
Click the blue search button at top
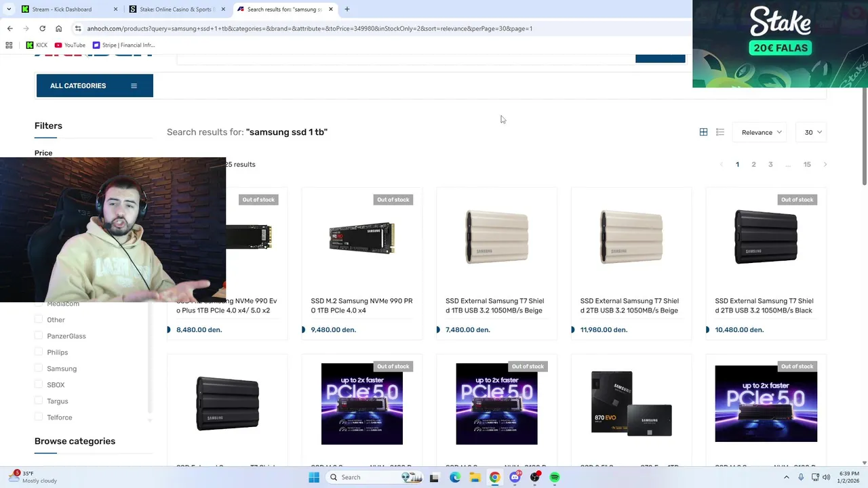click(660, 58)
